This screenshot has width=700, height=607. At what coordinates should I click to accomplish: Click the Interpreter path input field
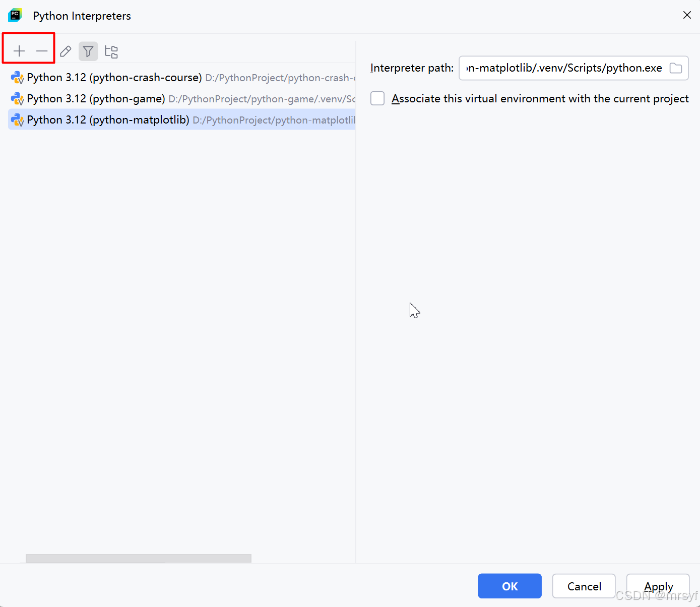[x=564, y=68]
